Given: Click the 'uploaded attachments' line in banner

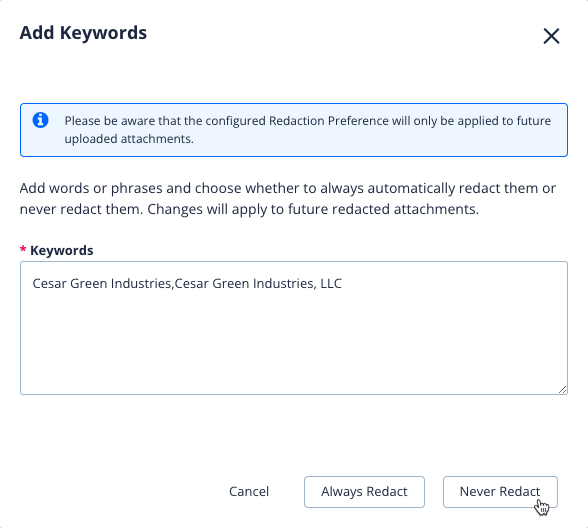Looking at the screenshot, I should (129, 139).
